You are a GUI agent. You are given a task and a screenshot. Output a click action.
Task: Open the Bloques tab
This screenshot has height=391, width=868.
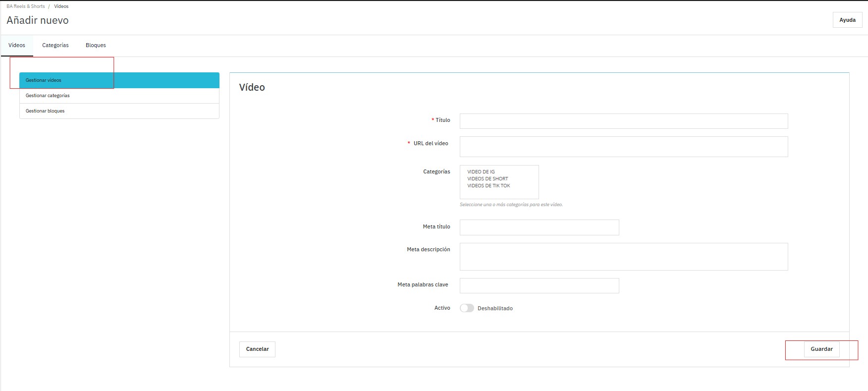click(x=96, y=45)
